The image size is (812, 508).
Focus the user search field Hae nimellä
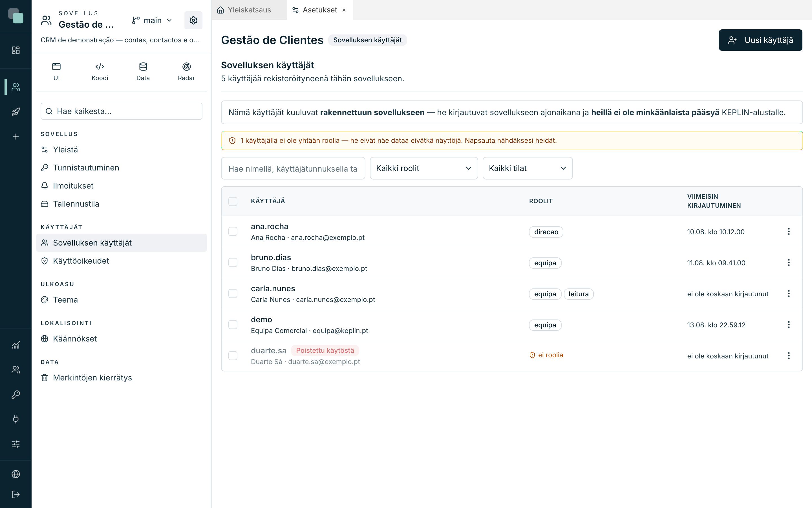click(x=293, y=168)
